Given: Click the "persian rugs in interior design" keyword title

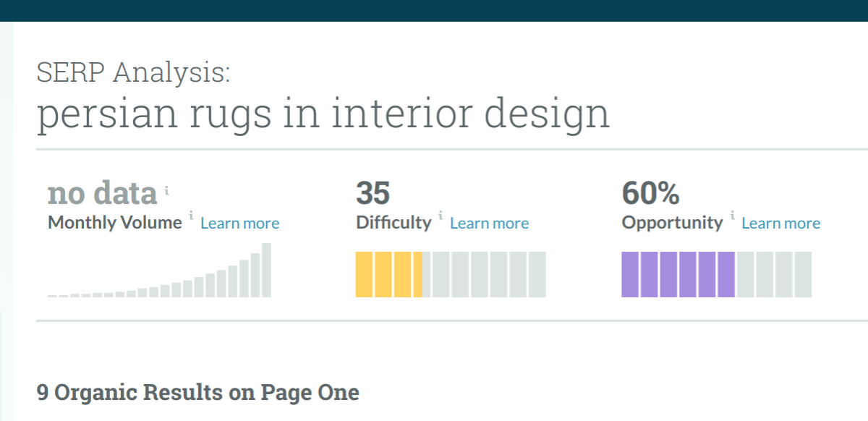Looking at the screenshot, I should click(323, 114).
